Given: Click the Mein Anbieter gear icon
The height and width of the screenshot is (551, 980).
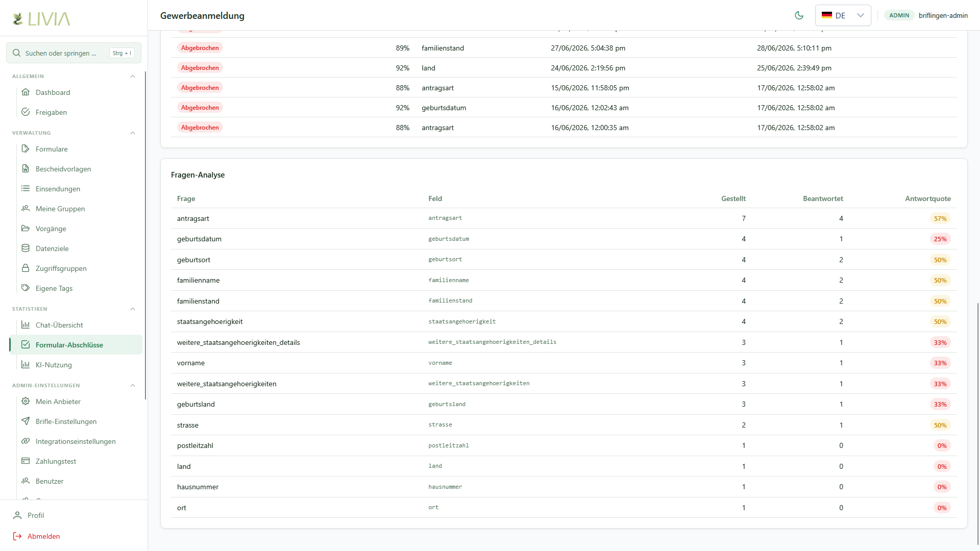Looking at the screenshot, I should tap(26, 402).
